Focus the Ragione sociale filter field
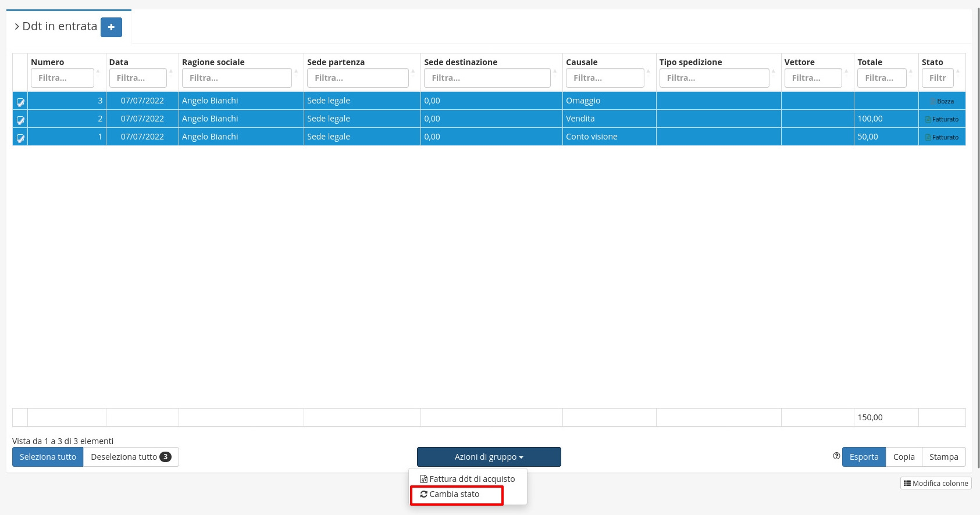The width and height of the screenshot is (980, 515). [x=236, y=78]
